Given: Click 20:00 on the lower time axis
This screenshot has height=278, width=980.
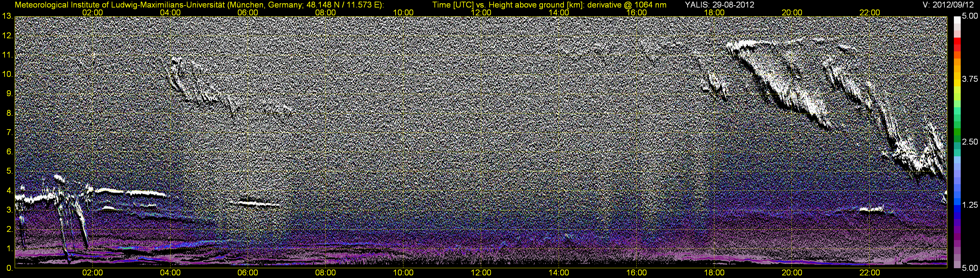Looking at the screenshot, I should (792, 273).
